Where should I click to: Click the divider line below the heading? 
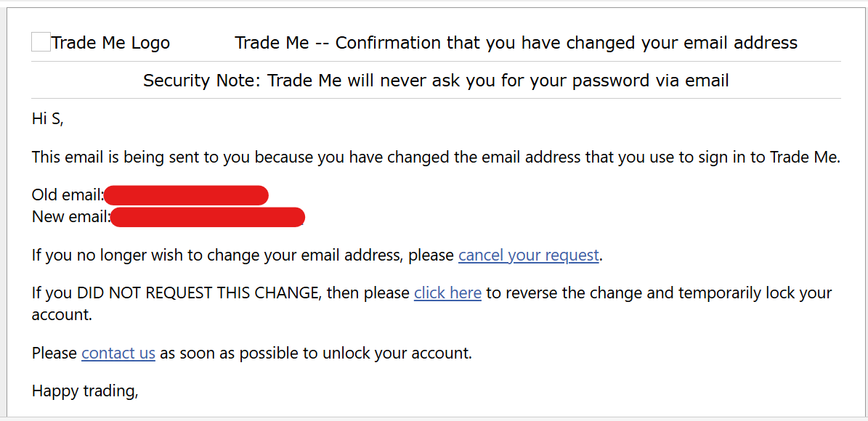[x=436, y=62]
